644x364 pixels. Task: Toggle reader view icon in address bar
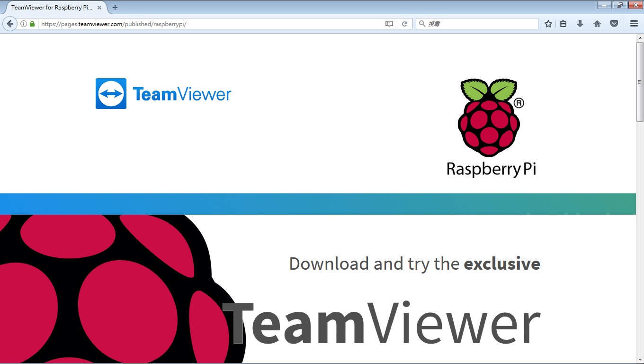389,24
